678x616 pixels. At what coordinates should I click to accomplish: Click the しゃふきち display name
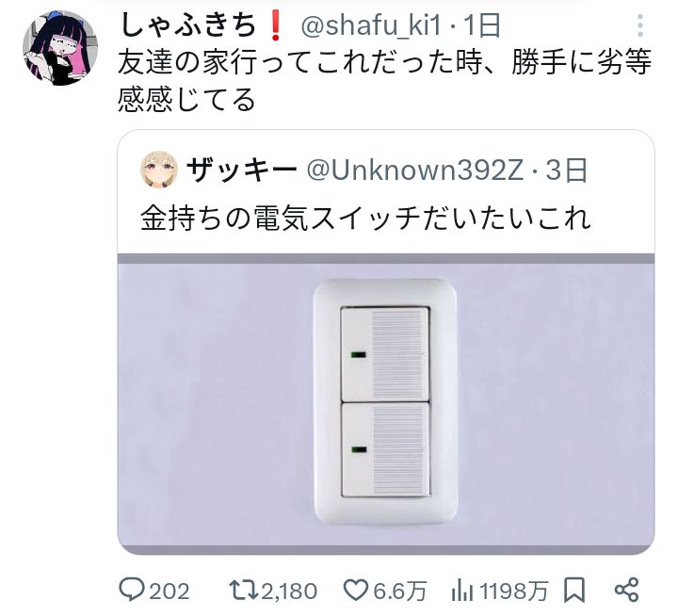pos(189,25)
